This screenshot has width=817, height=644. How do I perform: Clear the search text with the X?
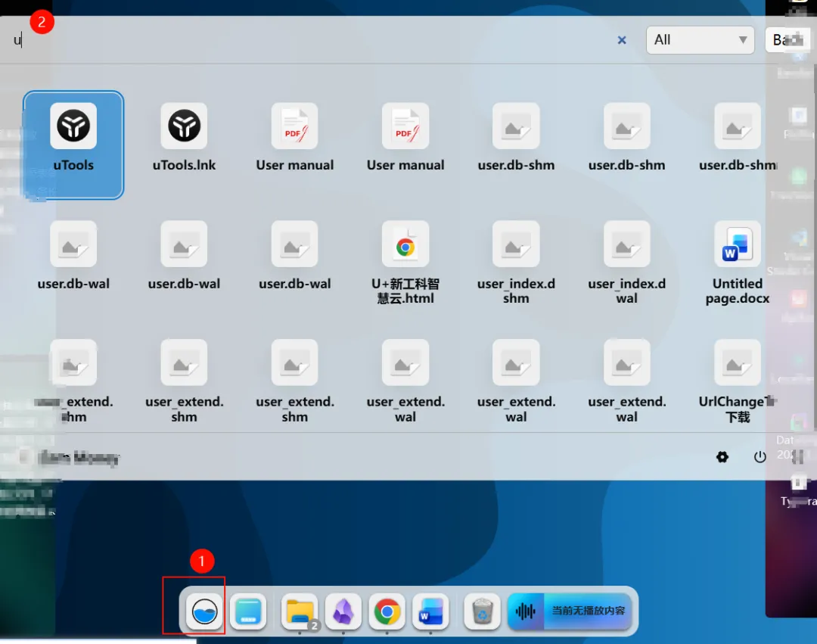tap(622, 40)
